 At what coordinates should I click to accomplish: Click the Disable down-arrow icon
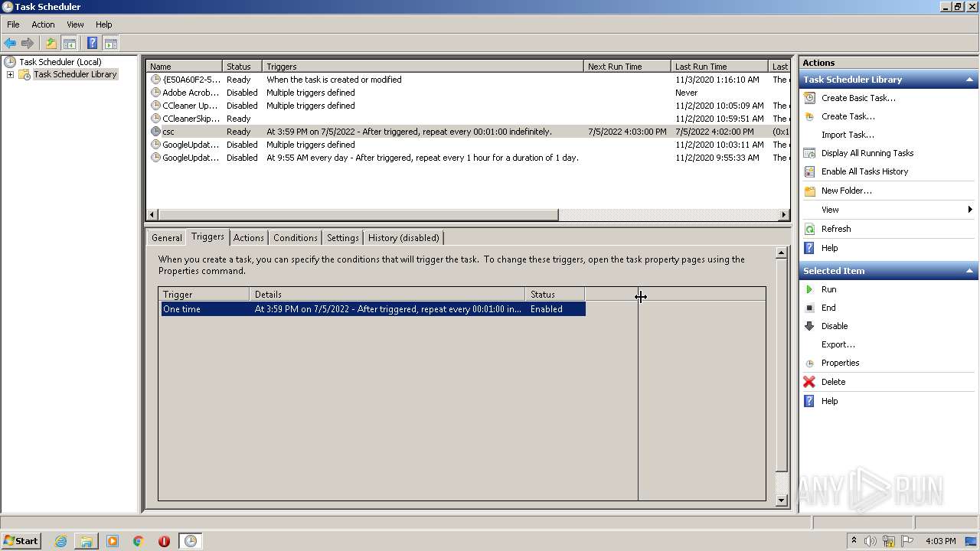tap(809, 326)
